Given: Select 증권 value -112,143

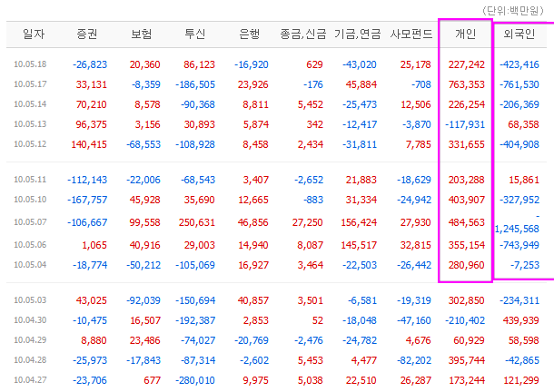Looking at the screenshot, I should (x=87, y=180).
